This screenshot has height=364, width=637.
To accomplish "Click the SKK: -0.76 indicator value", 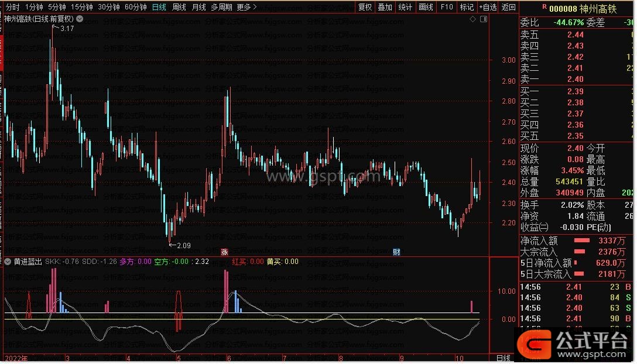I will [x=62, y=262].
